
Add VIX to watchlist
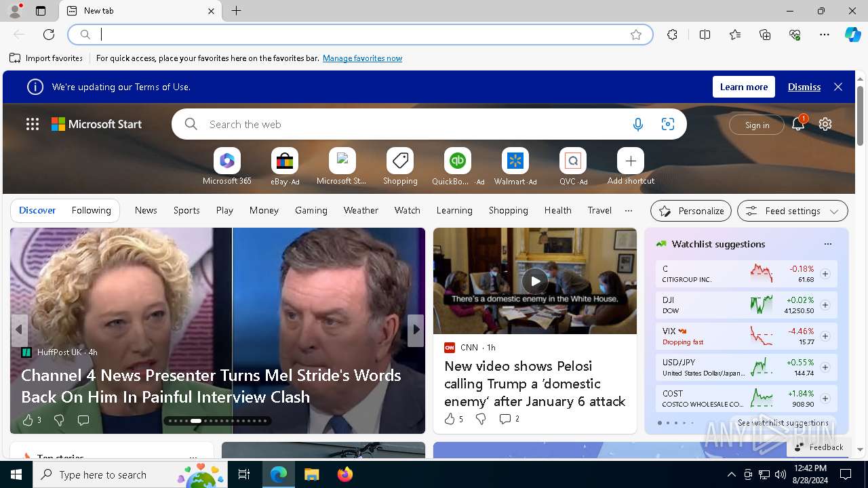[825, 336]
